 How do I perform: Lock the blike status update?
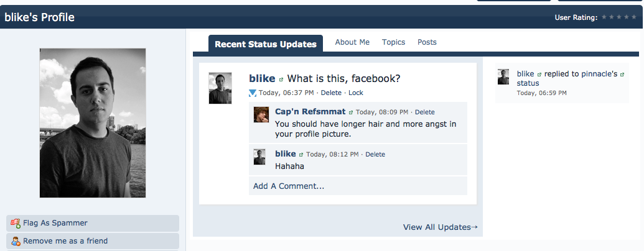tap(356, 93)
